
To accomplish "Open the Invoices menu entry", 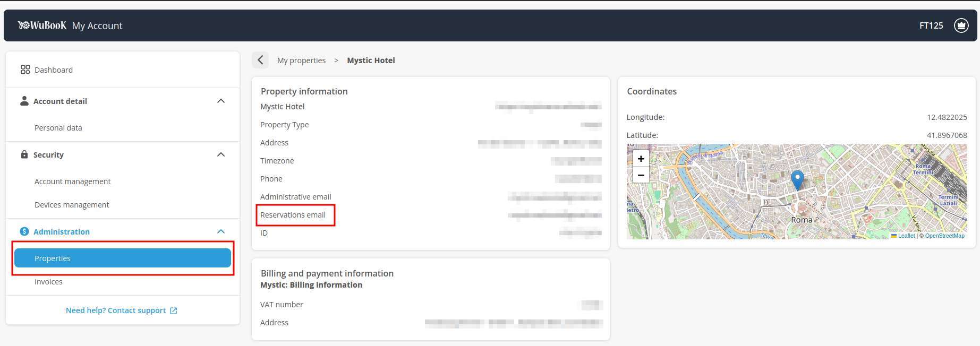I will click(48, 282).
